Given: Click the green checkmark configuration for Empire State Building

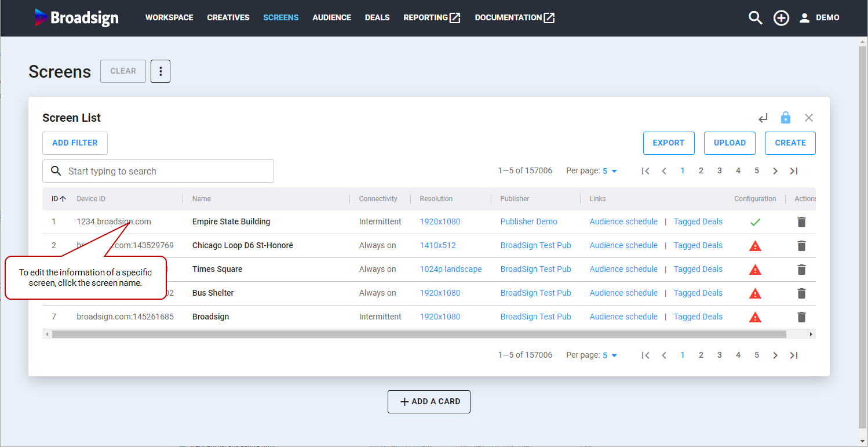Looking at the screenshot, I should (755, 222).
